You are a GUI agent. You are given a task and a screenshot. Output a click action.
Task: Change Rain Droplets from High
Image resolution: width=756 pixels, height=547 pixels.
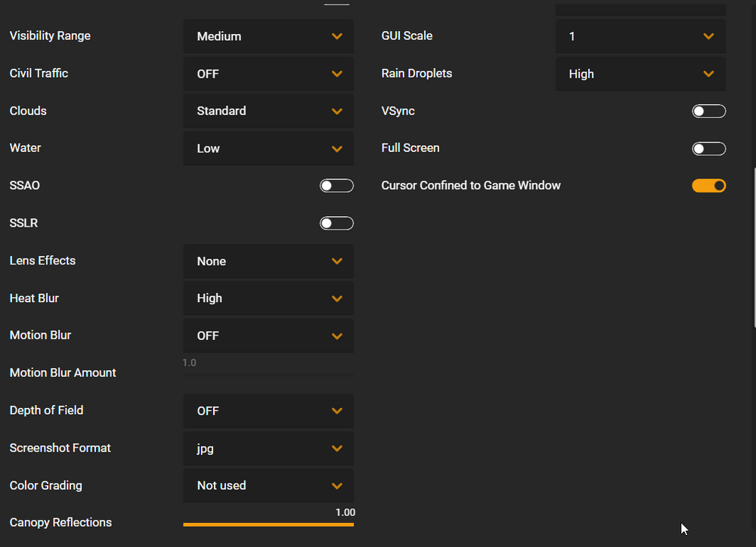point(640,73)
